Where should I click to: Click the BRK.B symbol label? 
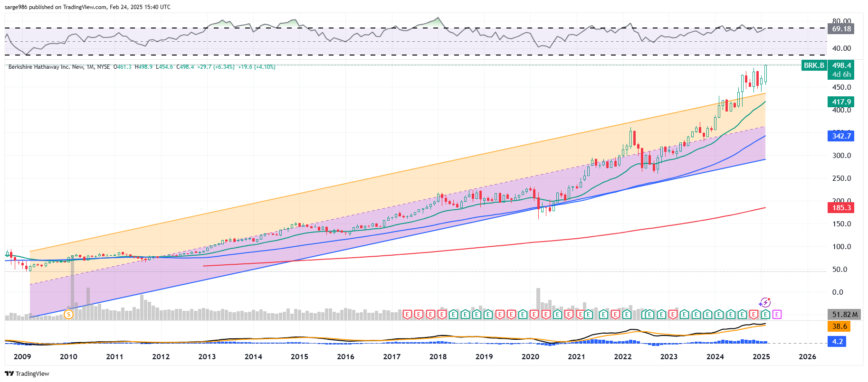click(x=814, y=65)
